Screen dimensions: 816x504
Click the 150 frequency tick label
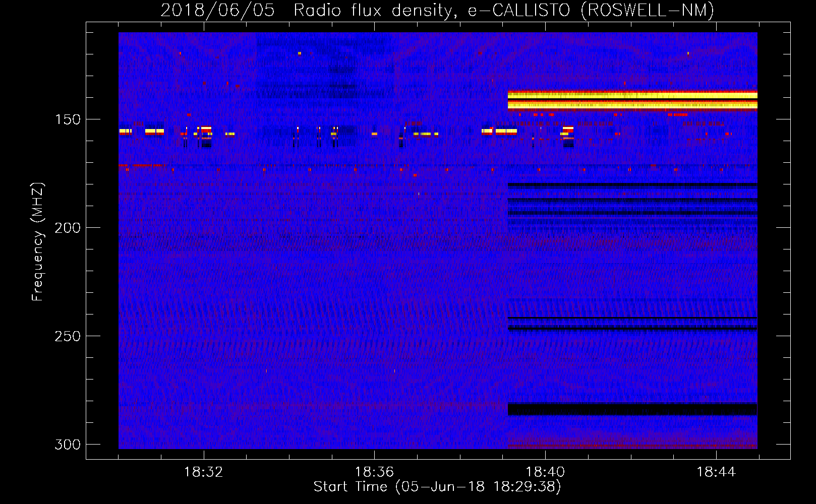point(68,119)
